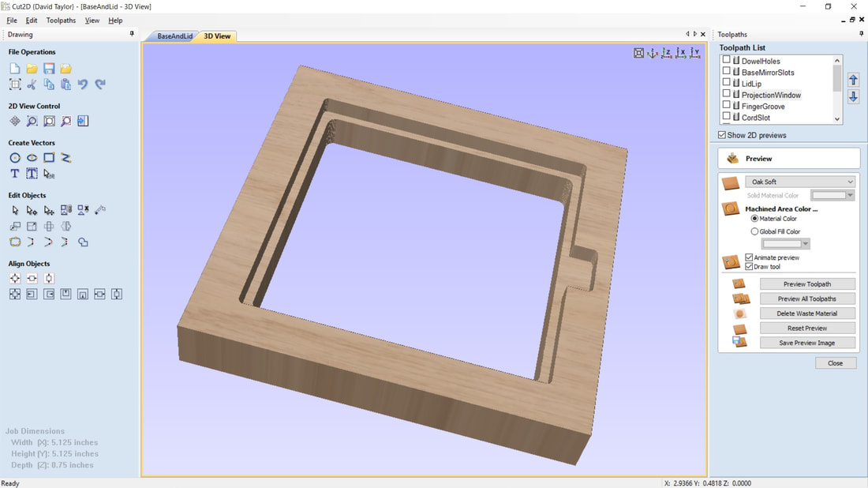The width and height of the screenshot is (868, 488).
Task: Select the Global Fill Color radio button
Action: tap(754, 231)
